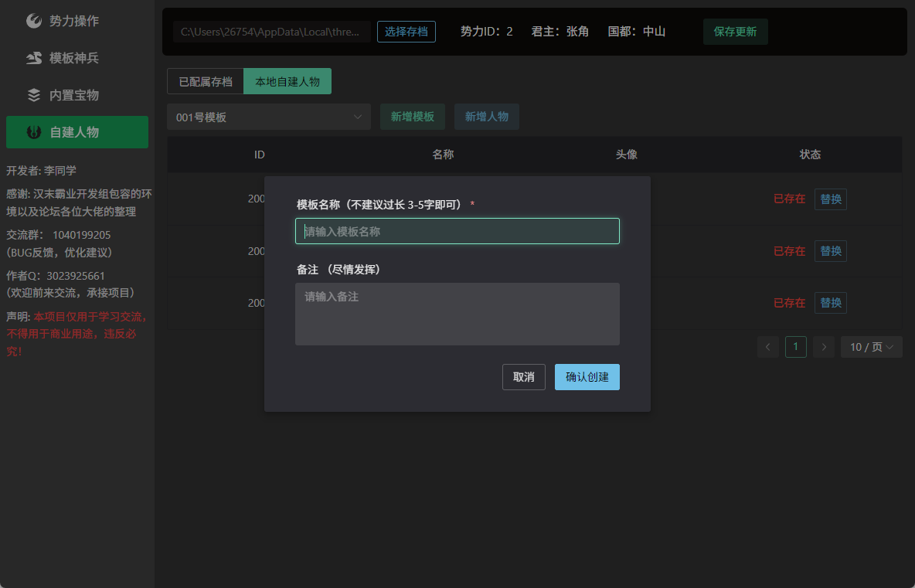Open the 10 / 页 page size dropdown
Image resolution: width=915 pixels, height=588 pixels.
[871, 347]
